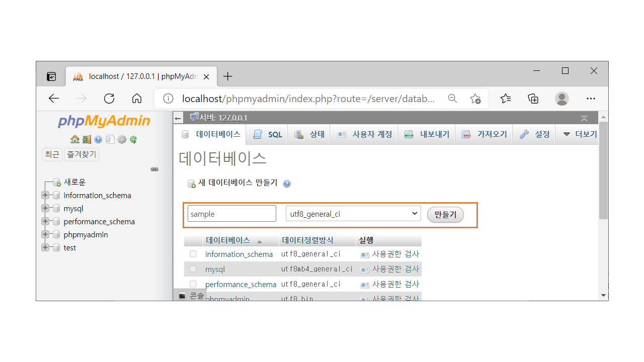Image resolution: width=644 pixels, height=362 pixels.
Task: Open navigation panel settings gear icon
Action: tap(121, 140)
